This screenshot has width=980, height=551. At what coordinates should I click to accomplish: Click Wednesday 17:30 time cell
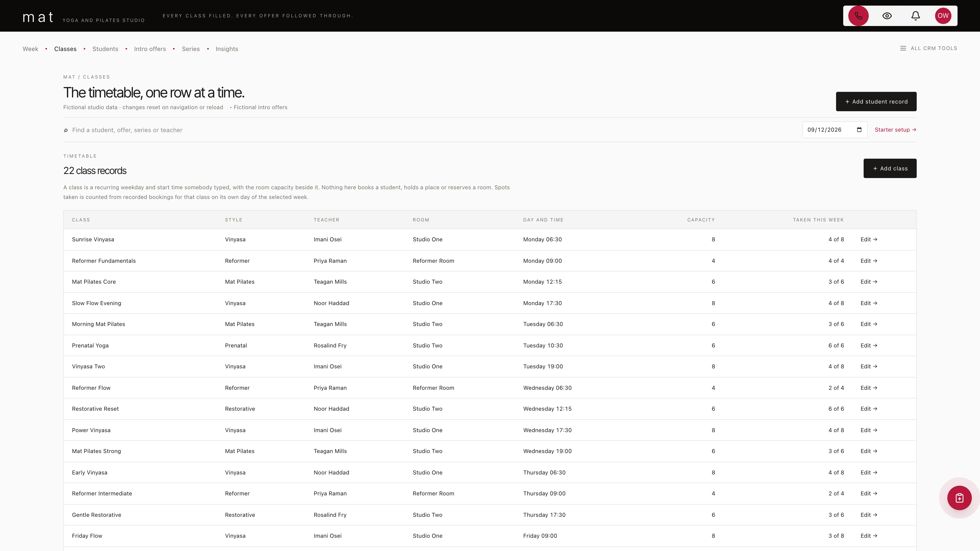click(547, 430)
